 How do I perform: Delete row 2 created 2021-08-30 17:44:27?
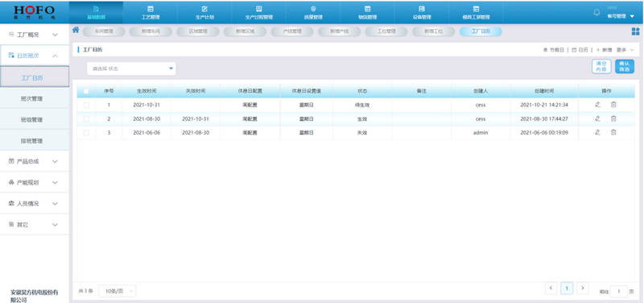click(x=613, y=118)
